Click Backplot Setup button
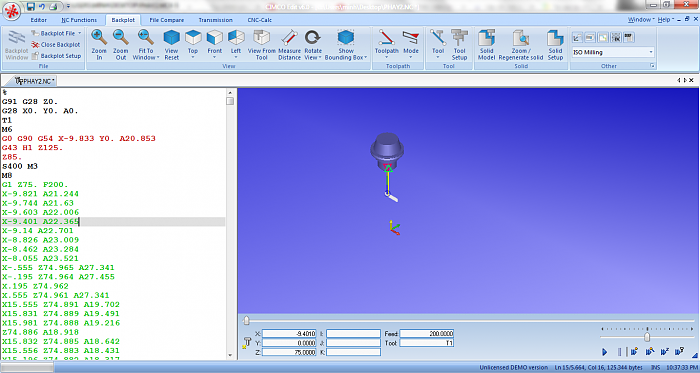This screenshot has width=700, height=373. pyautogui.click(x=56, y=56)
